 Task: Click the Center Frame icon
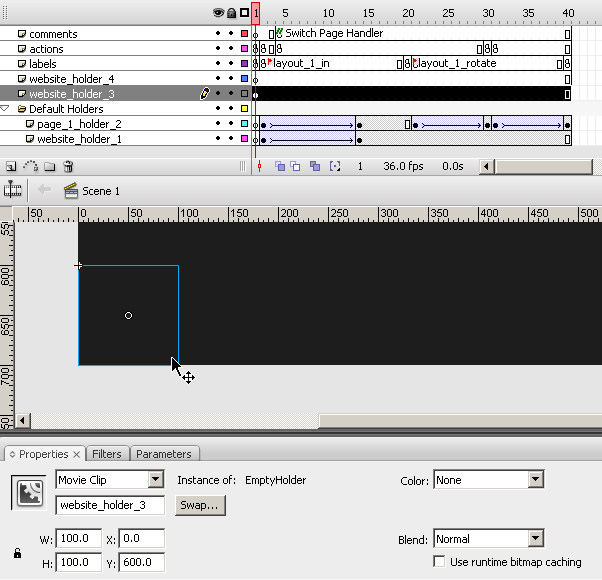(259, 167)
